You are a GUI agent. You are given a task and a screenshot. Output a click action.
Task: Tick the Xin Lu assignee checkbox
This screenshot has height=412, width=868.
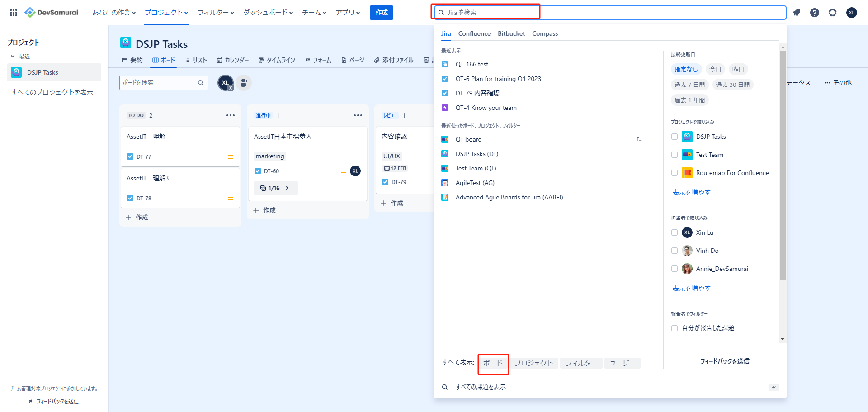click(675, 232)
